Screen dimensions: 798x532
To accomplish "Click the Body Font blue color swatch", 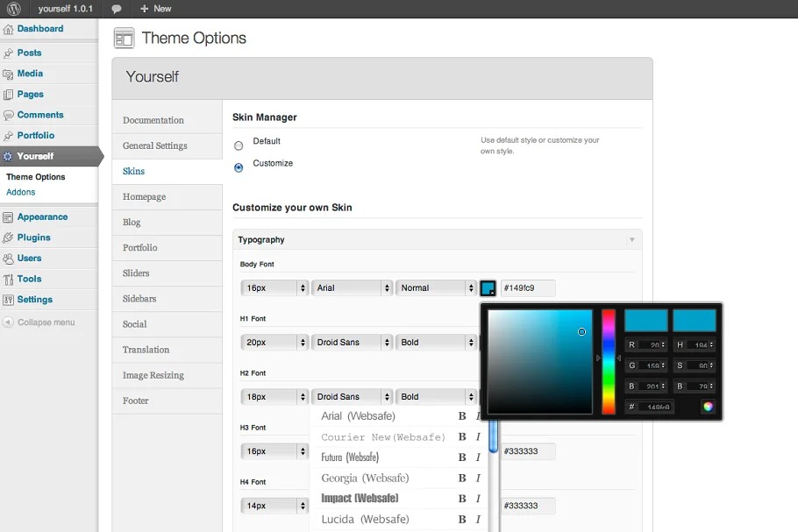I will (488, 287).
